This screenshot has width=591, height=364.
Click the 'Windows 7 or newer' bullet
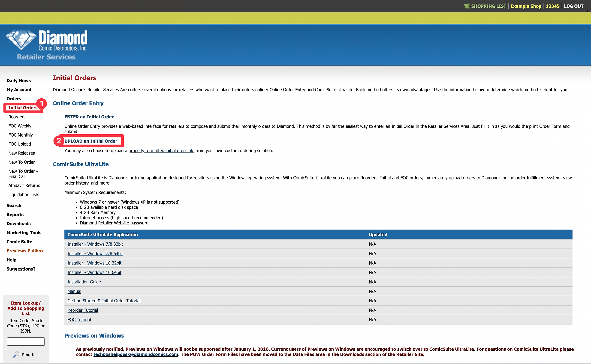tap(130, 202)
